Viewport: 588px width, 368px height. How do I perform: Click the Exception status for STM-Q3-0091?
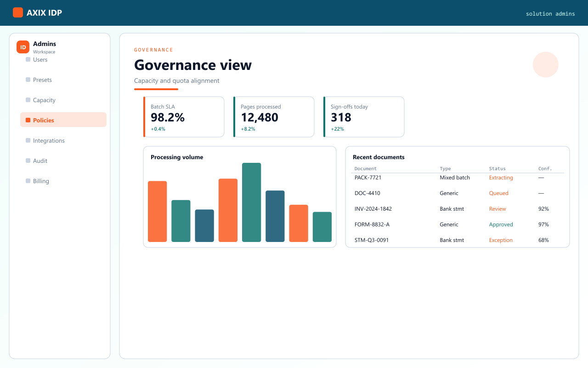click(x=501, y=240)
